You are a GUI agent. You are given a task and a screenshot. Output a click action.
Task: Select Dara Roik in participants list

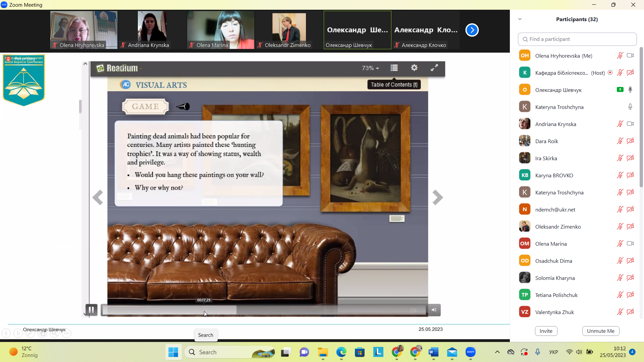(547, 141)
